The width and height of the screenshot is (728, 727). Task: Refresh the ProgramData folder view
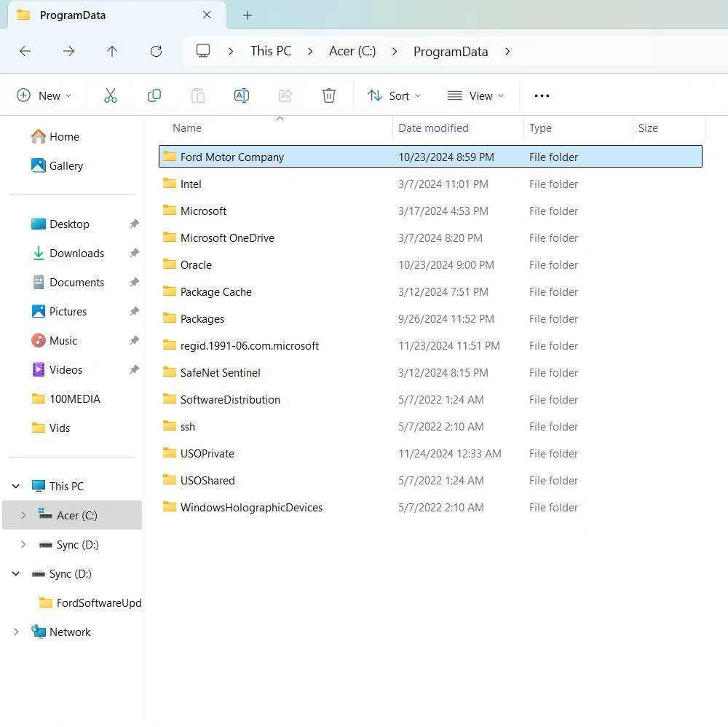(x=156, y=51)
